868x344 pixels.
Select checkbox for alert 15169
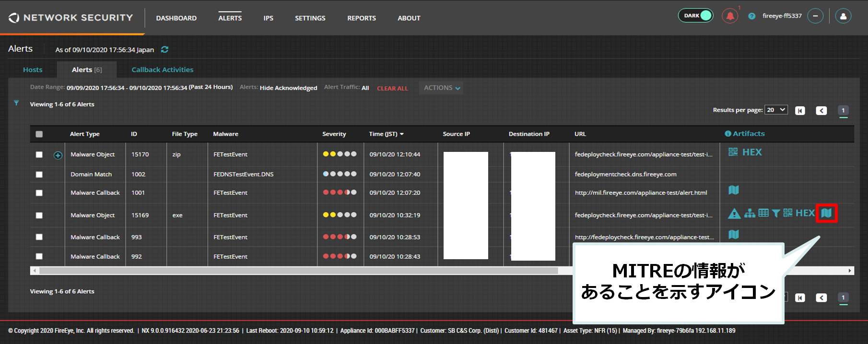tap(39, 216)
